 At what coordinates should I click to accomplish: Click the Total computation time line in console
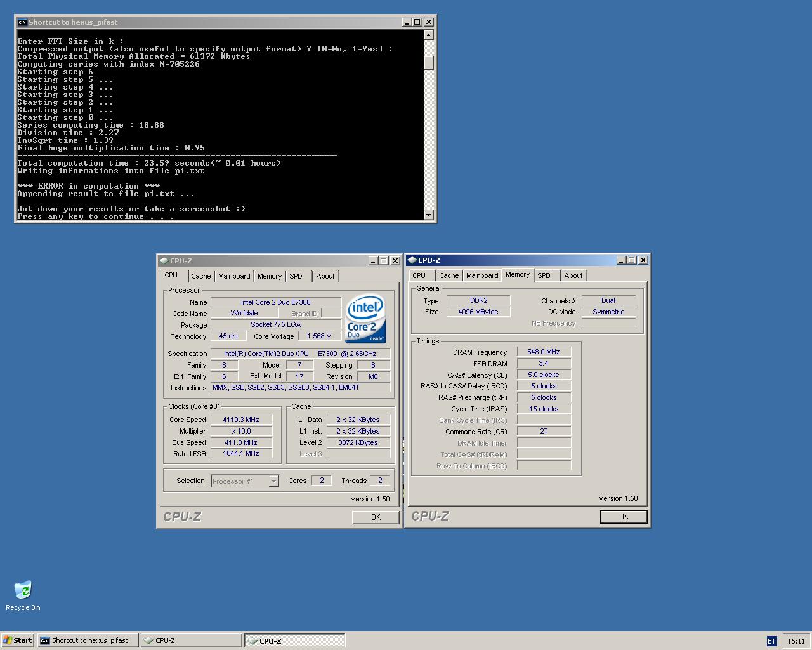pyautogui.click(x=149, y=163)
